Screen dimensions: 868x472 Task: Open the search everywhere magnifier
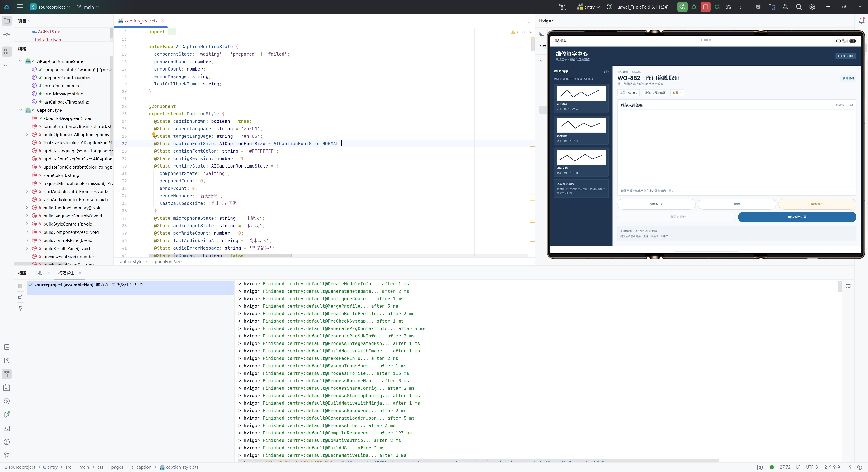pos(799,7)
